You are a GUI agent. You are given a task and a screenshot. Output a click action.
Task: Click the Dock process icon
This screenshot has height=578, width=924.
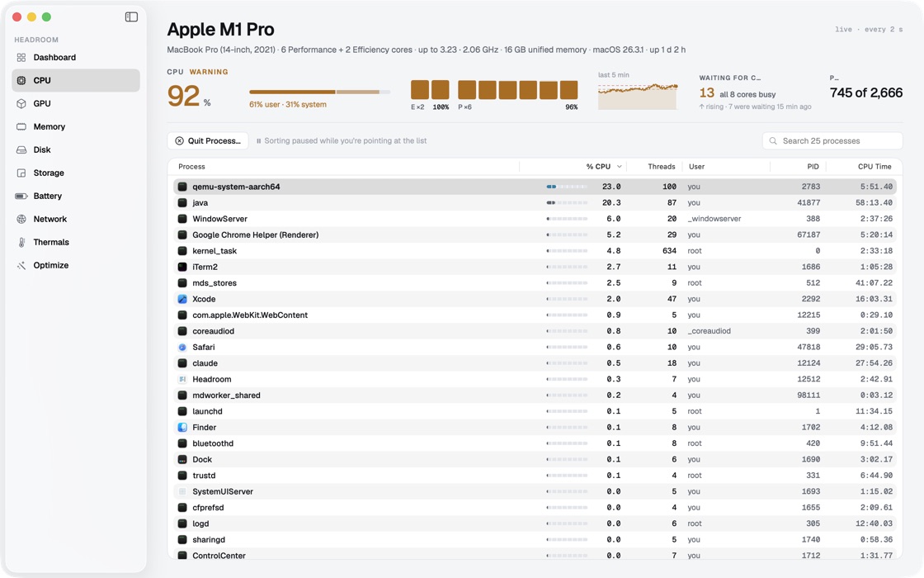[182, 459]
